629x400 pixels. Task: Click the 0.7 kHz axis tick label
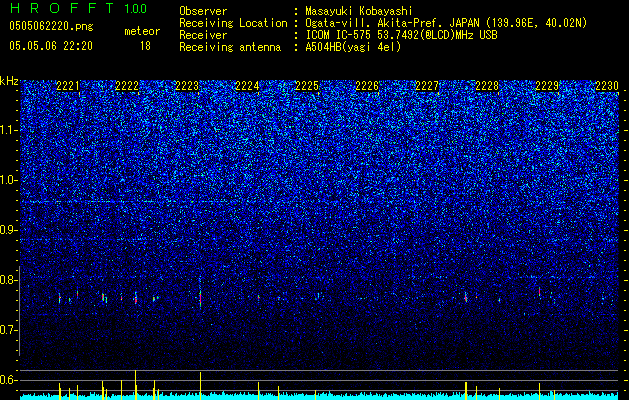[9, 330]
